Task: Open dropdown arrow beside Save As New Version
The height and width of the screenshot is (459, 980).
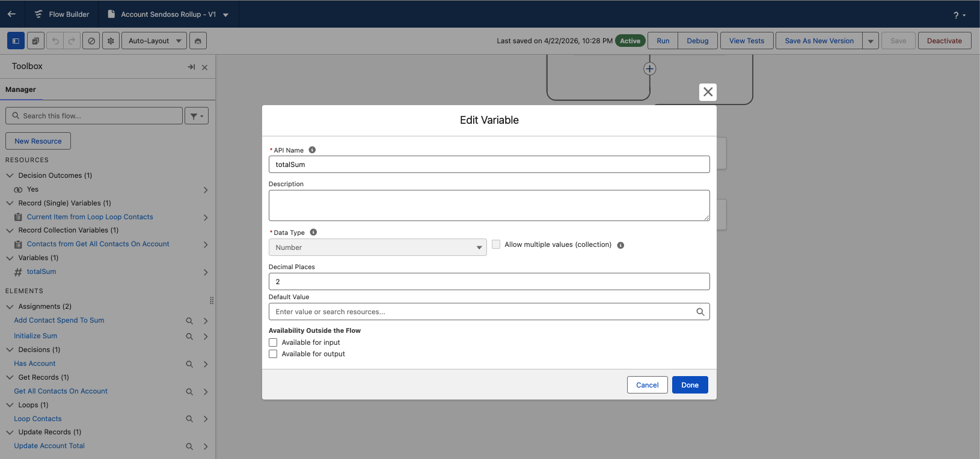Action: pos(871,41)
